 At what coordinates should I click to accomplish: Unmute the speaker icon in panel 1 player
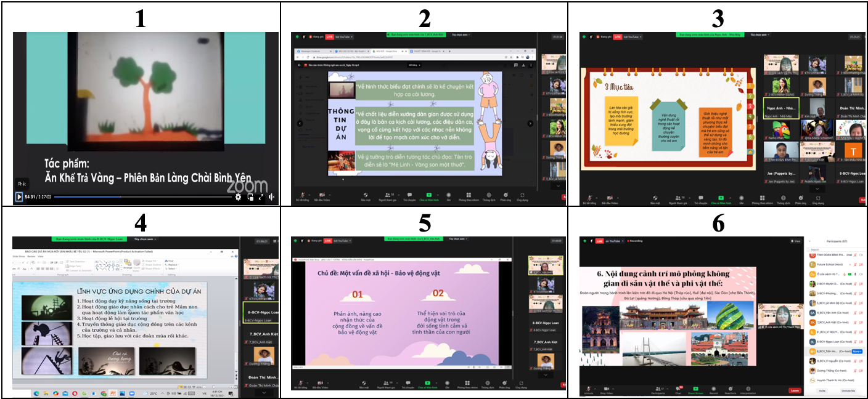click(x=271, y=197)
